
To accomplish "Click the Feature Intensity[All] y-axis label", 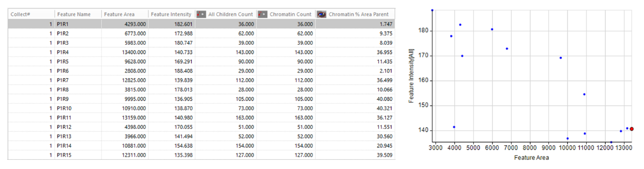I will pos(411,76).
